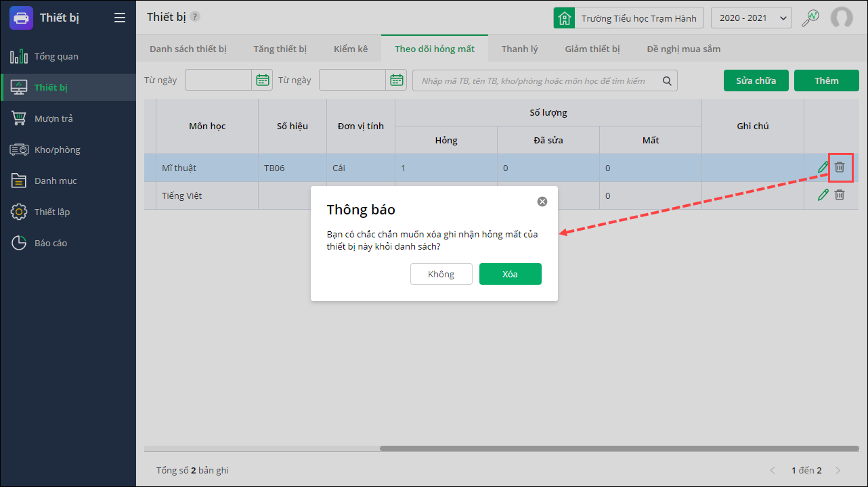
Task: Click the Sửa chữa button
Action: tap(756, 80)
